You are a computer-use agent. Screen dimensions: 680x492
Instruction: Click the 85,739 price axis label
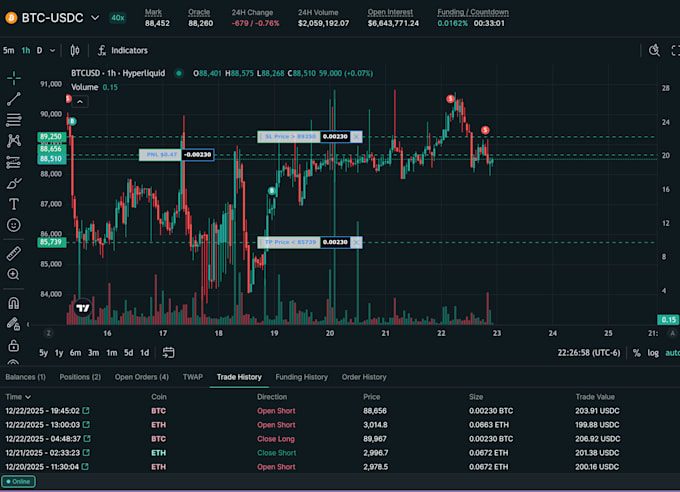pyautogui.click(x=51, y=242)
